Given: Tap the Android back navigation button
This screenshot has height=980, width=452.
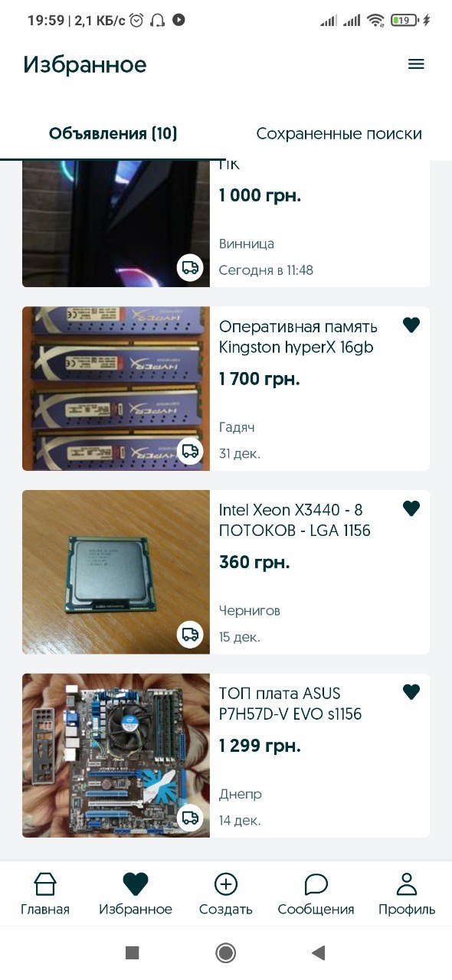Looking at the screenshot, I should [319, 952].
